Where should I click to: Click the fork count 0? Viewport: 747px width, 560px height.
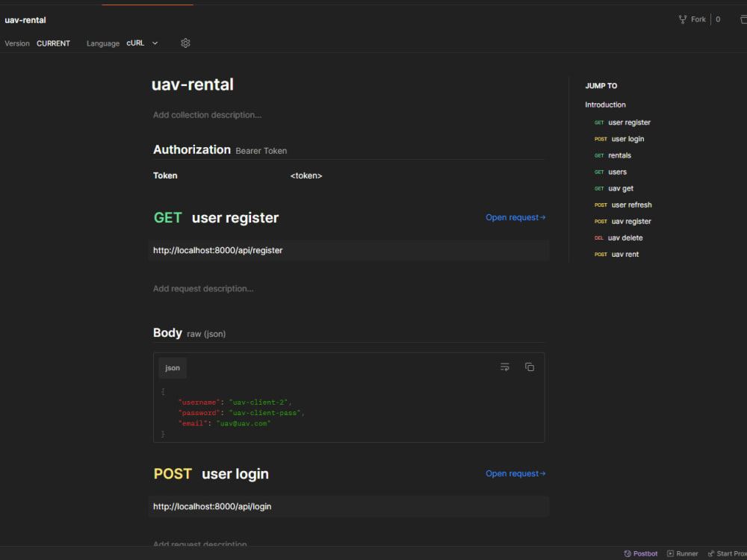[718, 19]
